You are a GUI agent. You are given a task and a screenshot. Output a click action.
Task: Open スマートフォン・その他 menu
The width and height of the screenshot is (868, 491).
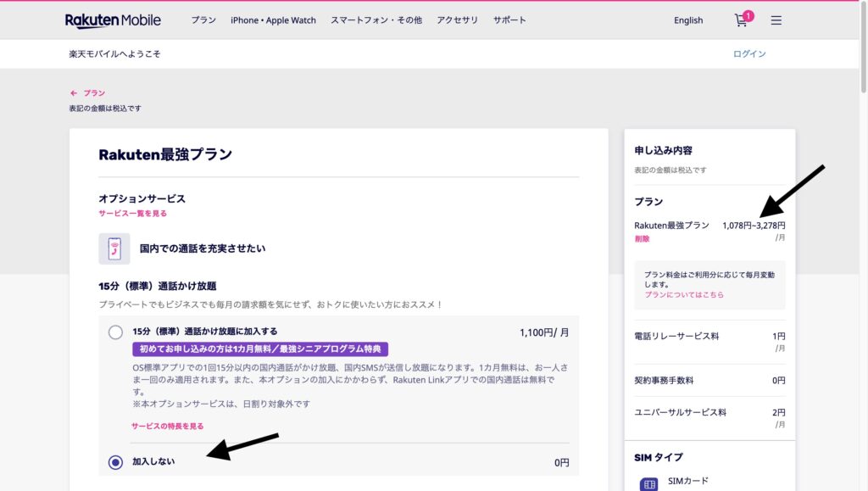376,20
